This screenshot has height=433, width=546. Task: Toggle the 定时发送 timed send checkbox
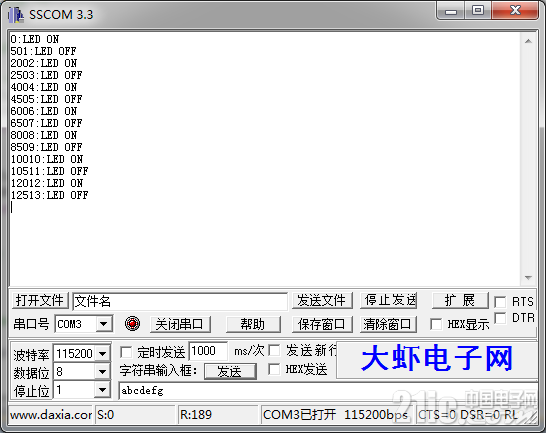126,352
